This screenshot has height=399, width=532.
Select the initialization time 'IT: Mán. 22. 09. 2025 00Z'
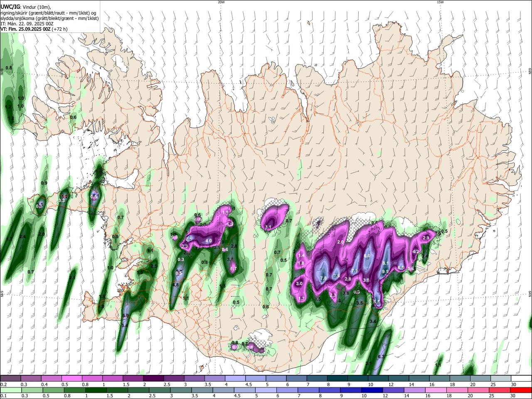[x=27, y=24]
